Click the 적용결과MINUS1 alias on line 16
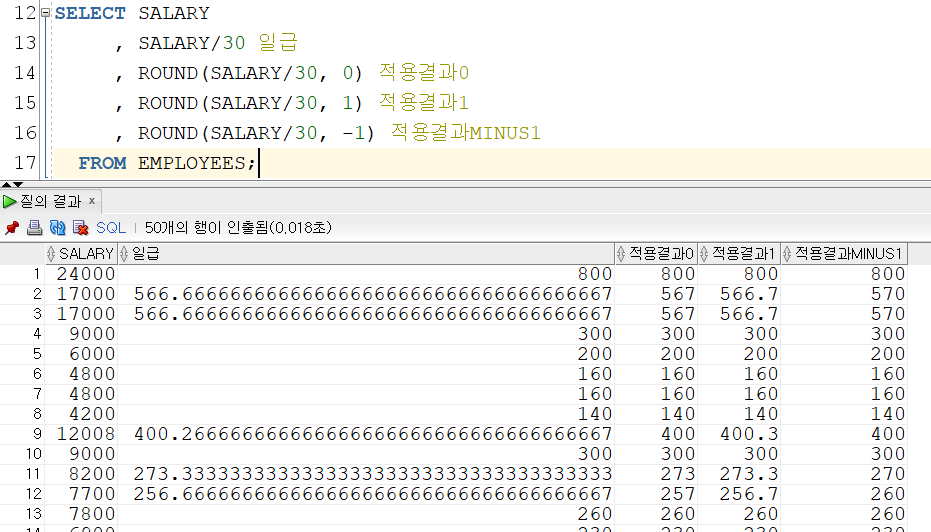Image resolution: width=931 pixels, height=532 pixels. pyautogui.click(x=466, y=132)
